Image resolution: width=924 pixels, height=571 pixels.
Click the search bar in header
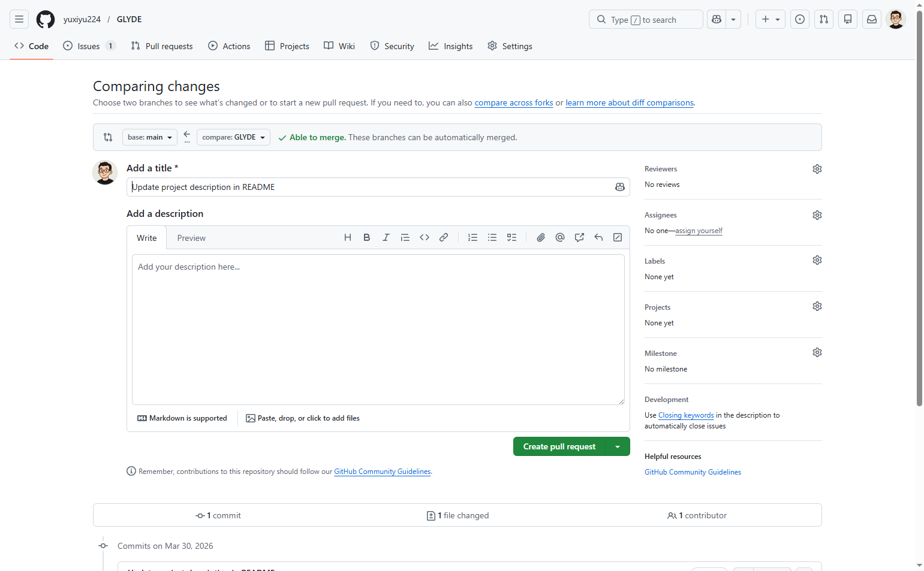646,19
